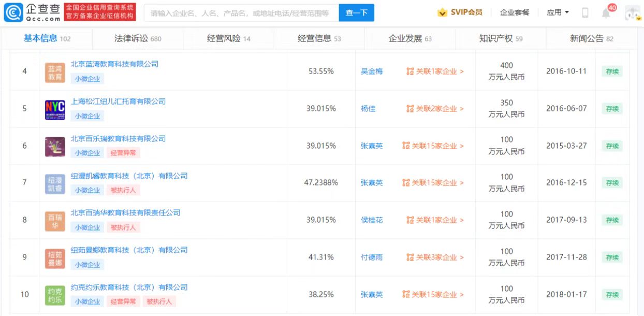
Task: Open notifications bell with 40 badge
Action: click(x=607, y=12)
